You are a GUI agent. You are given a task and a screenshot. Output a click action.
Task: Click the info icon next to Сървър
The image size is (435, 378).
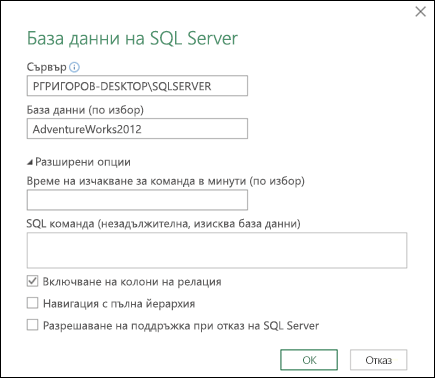(x=74, y=67)
